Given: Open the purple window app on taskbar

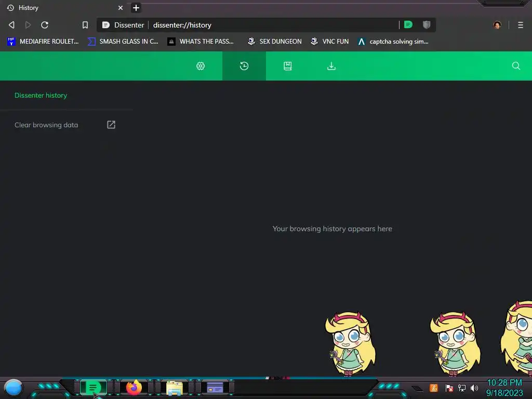Looking at the screenshot, I should tap(215, 388).
